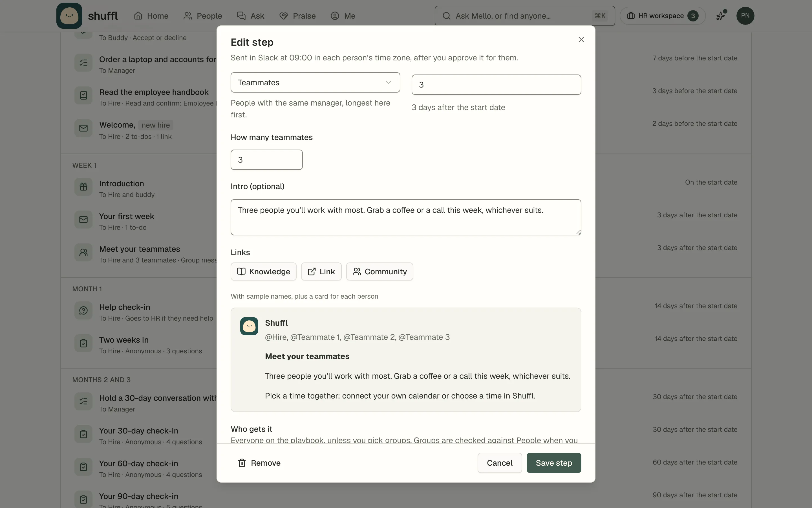Click the How many teammates field

266,159
